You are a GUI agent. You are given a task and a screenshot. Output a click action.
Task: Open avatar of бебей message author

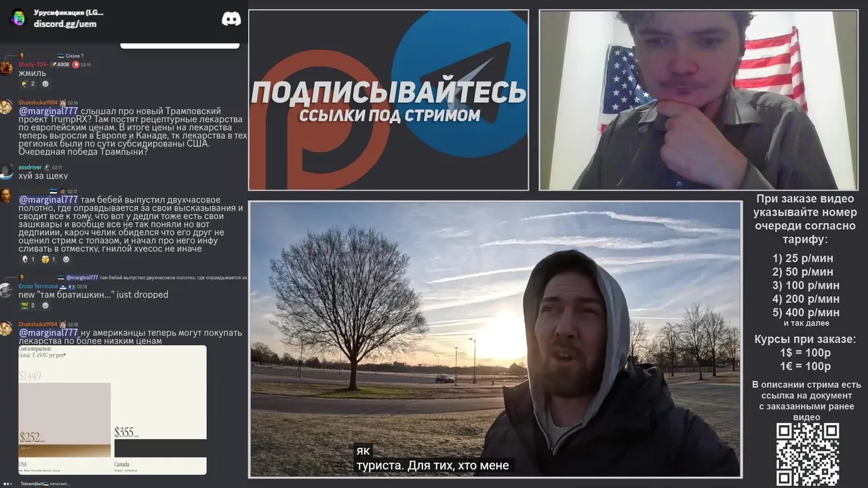tap(6, 196)
